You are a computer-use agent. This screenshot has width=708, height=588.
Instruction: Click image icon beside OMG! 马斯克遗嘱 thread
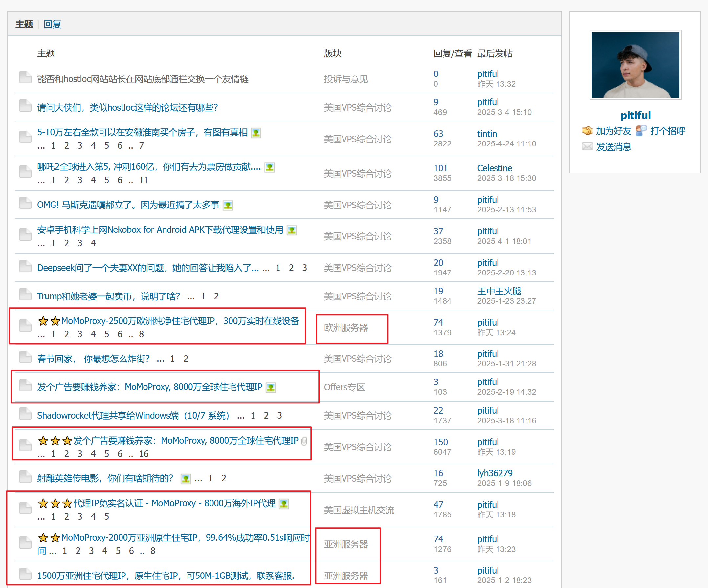pos(228,205)
